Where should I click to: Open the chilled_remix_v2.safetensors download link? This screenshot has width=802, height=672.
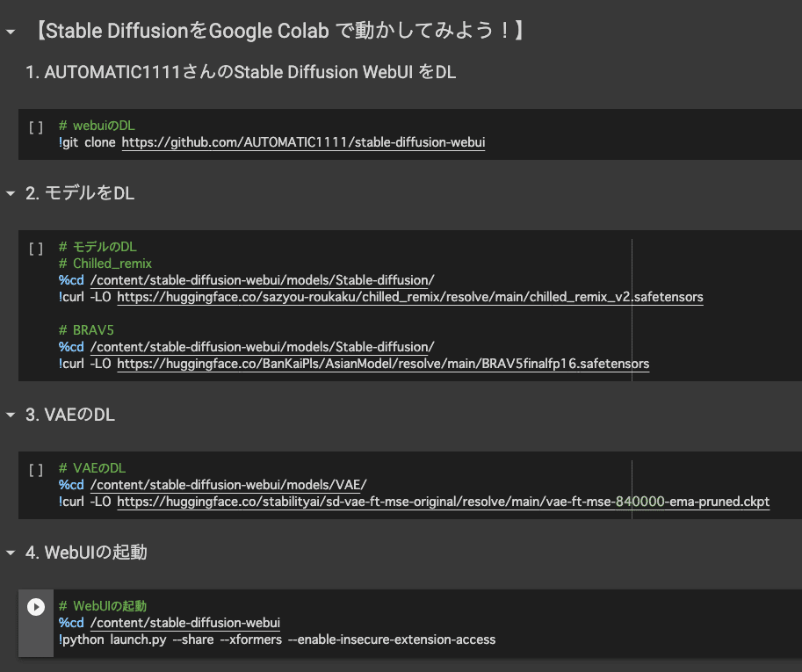[x=410, y=297]
